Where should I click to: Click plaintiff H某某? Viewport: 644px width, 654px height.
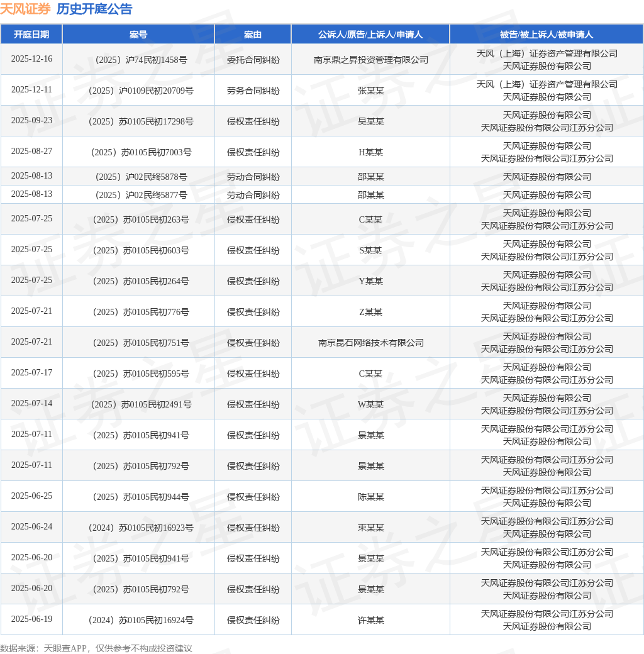click(371, 152)
